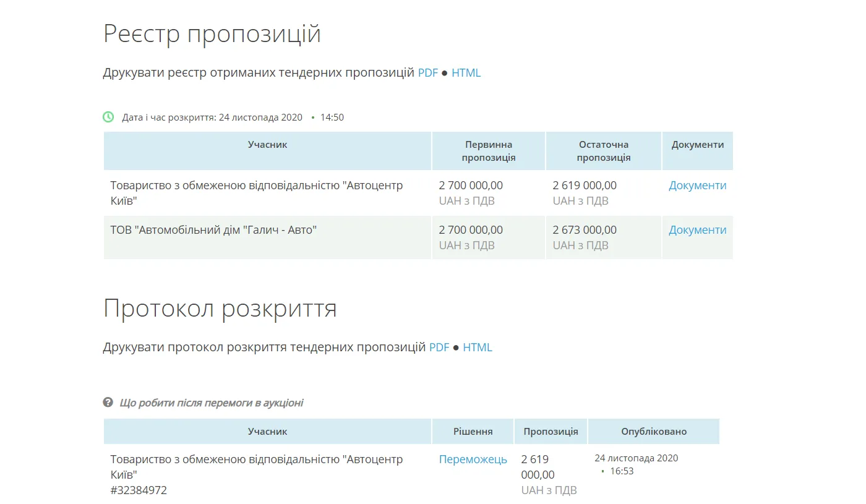Click Автоцентр Київ name in protocol table
866x504 pixels.
[257, 468]
